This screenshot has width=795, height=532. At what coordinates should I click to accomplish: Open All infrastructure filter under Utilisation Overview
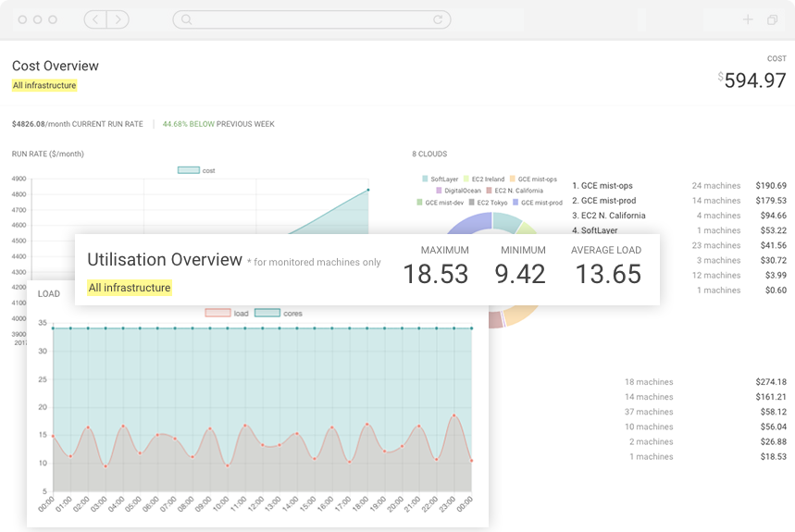[x=130, y=288]
